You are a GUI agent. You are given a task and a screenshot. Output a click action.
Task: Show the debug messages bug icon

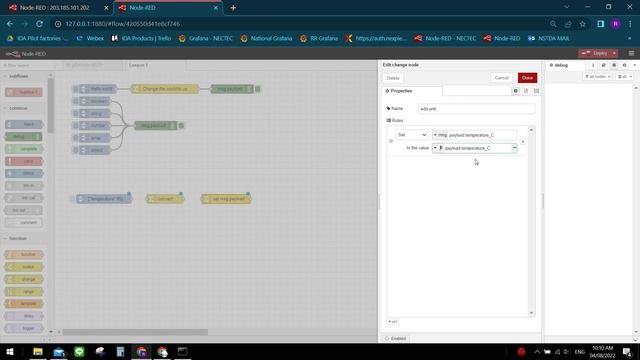[x=613, y=65]
